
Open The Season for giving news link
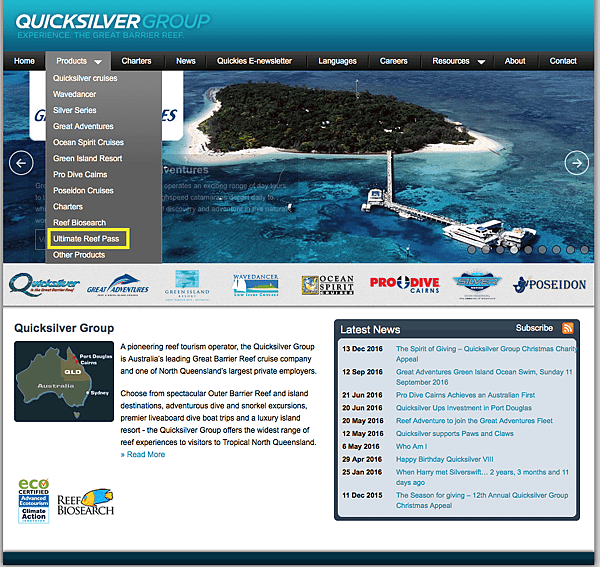[482, 500]
